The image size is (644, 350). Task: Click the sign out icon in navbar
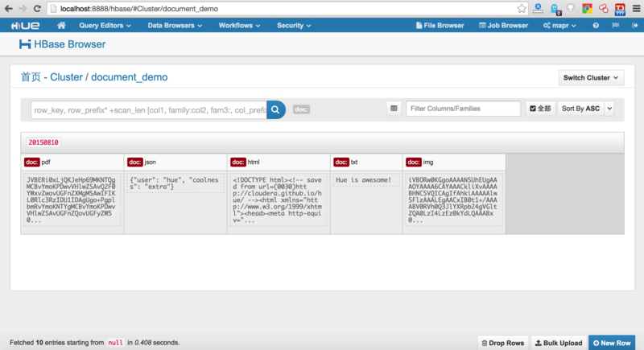(632, 26)
